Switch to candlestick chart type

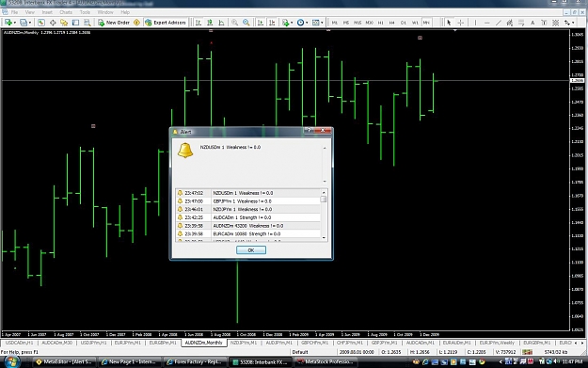210,23
